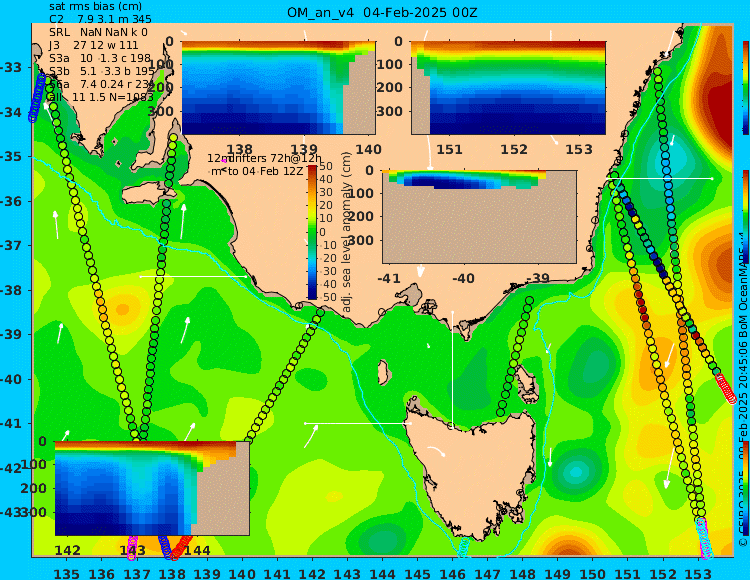
Task: Click longitude axis label 136
Action: [x=101, y=573]
